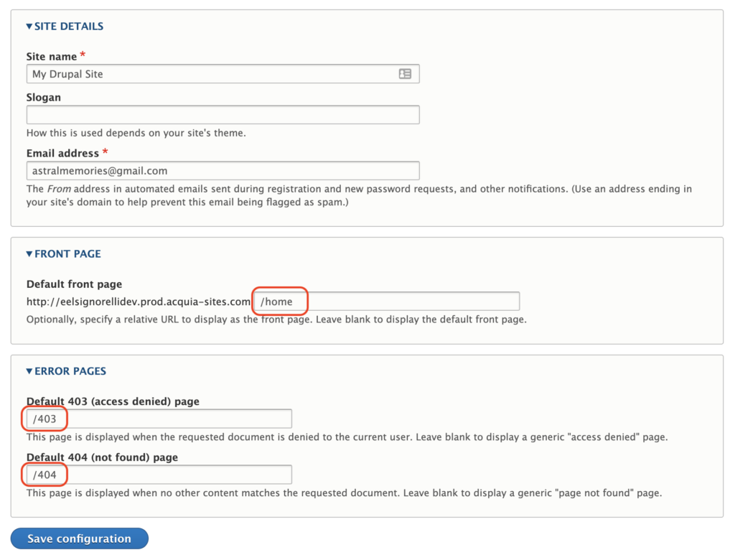Click the FRONT PAGE heading text
Viewport: 735px width, 560px height.
(x=68, y=253)
